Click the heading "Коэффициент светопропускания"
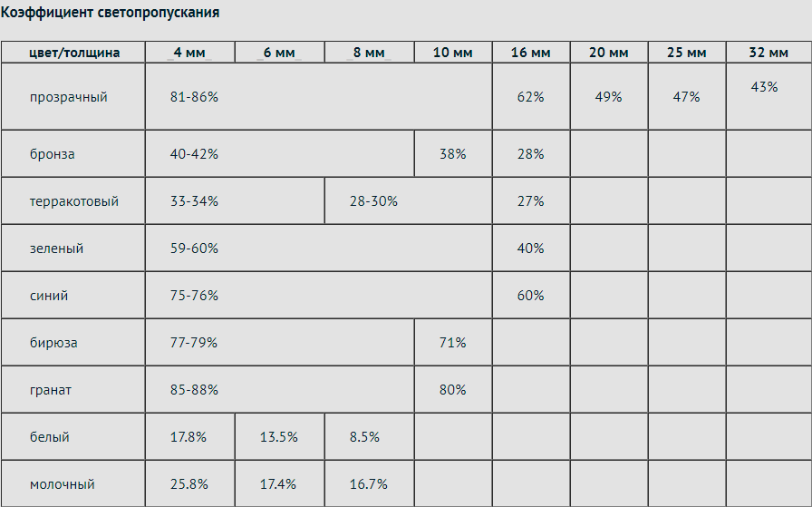Viewport: 812px width, 507px height. [x=109, y=14]
